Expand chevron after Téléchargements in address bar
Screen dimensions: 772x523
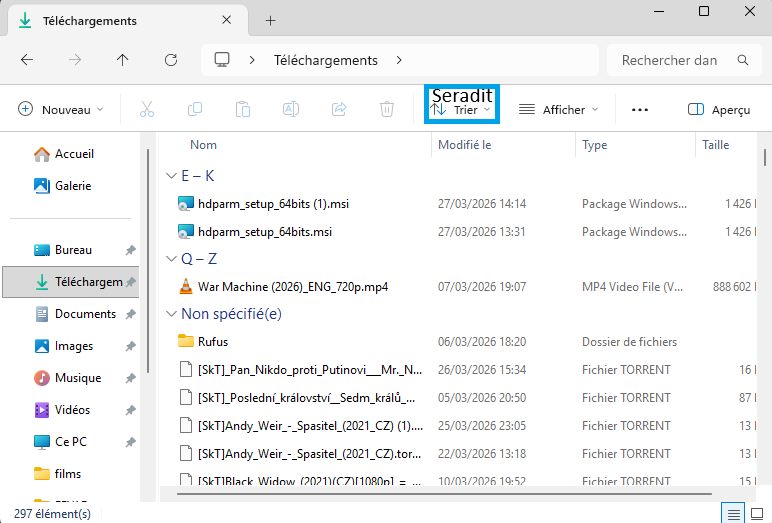coord(399,60)
